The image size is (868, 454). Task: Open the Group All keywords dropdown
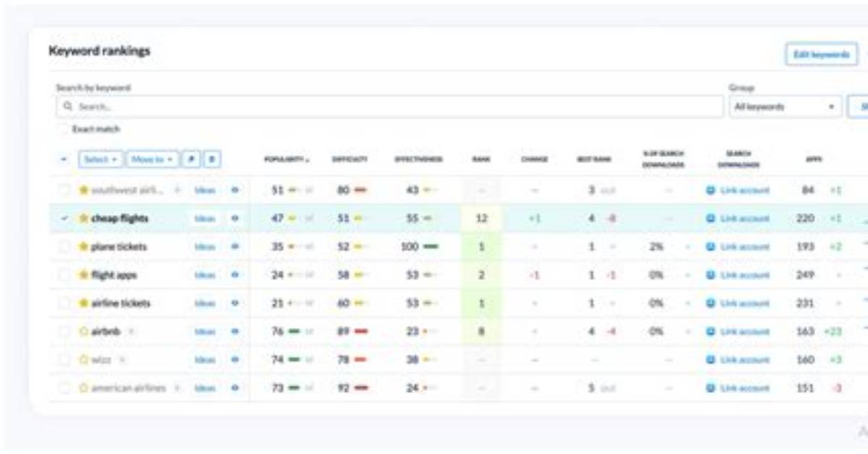[x=785, y=106]
